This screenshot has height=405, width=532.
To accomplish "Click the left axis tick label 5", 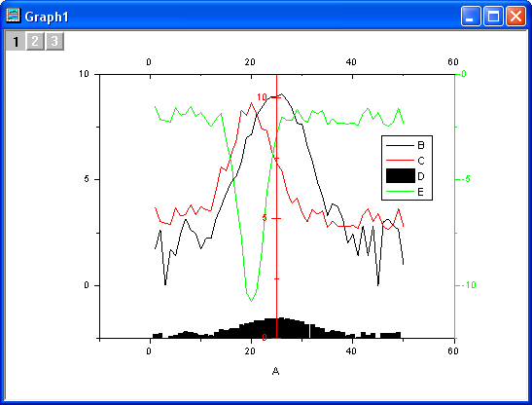I will tap(87, 179).
